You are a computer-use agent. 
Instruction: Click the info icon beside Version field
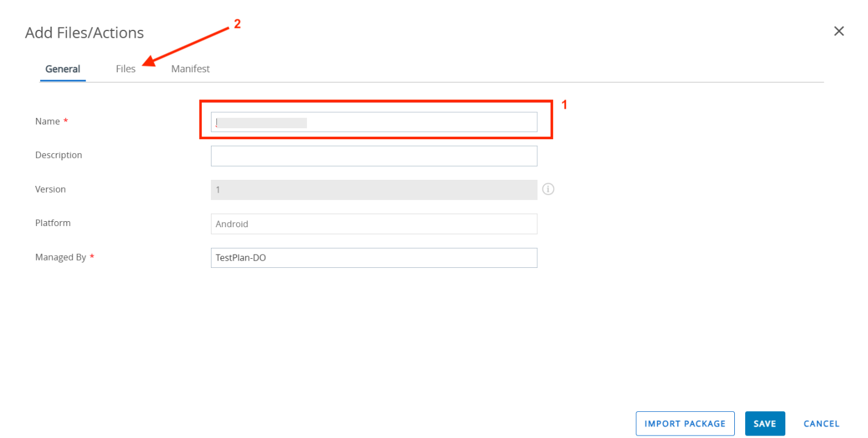click(548, 189)
